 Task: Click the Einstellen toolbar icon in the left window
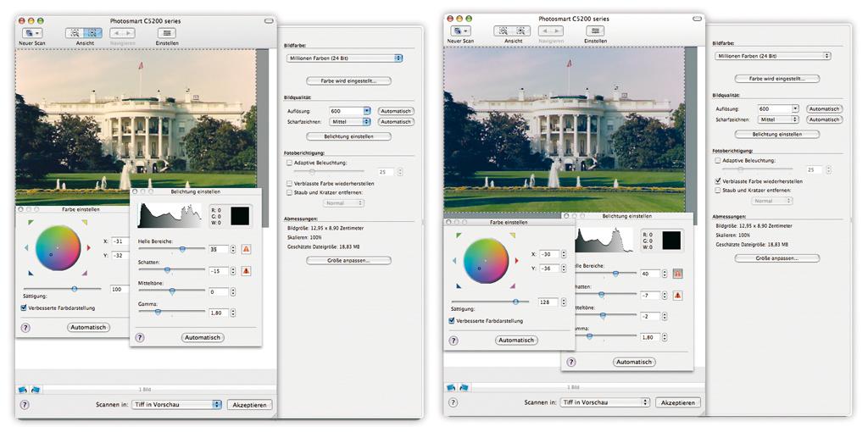(x=167, y=33)
